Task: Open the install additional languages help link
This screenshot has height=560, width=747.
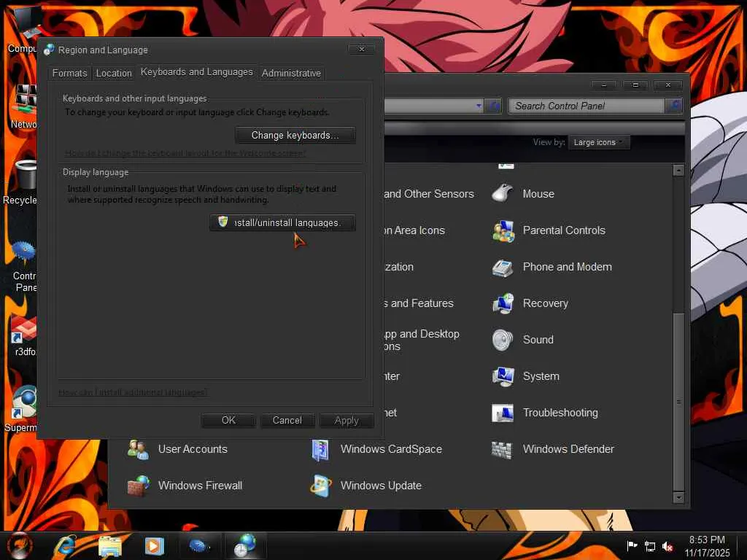Action: pyautogui.click(x=133, y=392)
